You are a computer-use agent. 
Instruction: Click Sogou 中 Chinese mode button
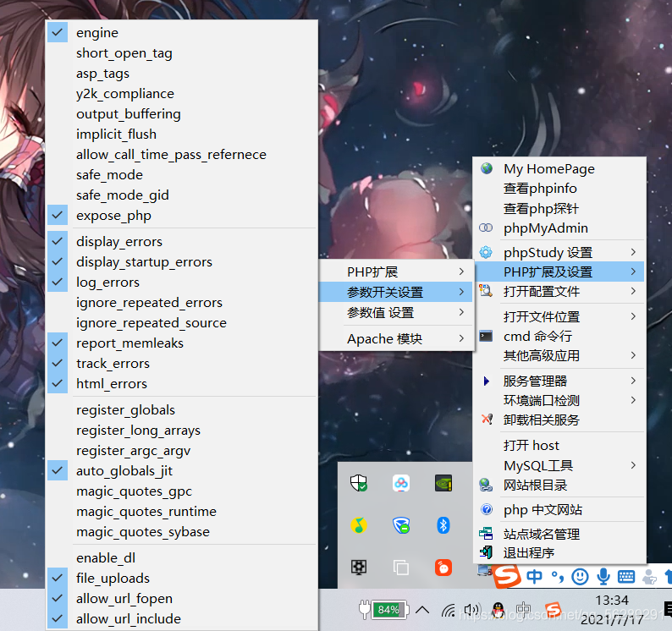pos(534,577)
